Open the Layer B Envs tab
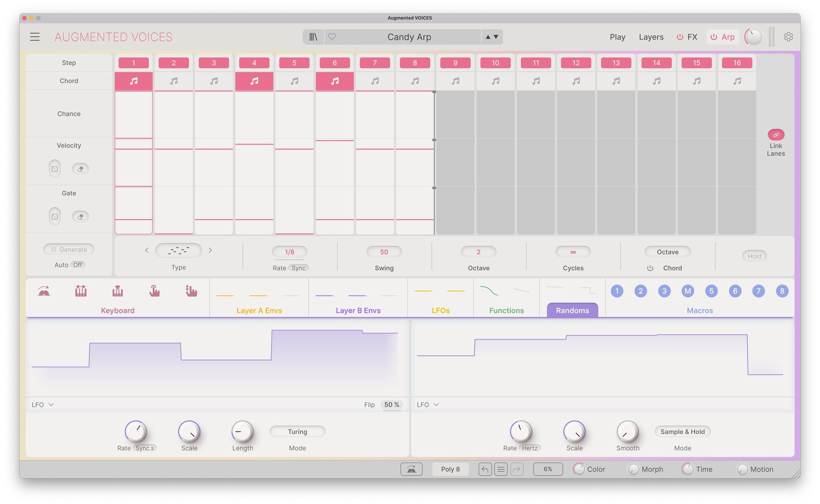Screen dimensions: 820x504 358,311
